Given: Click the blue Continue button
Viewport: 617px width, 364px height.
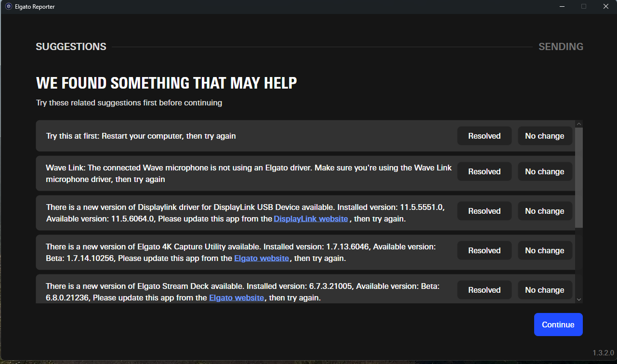Looking at the screenshot, I should coord(558,325).
